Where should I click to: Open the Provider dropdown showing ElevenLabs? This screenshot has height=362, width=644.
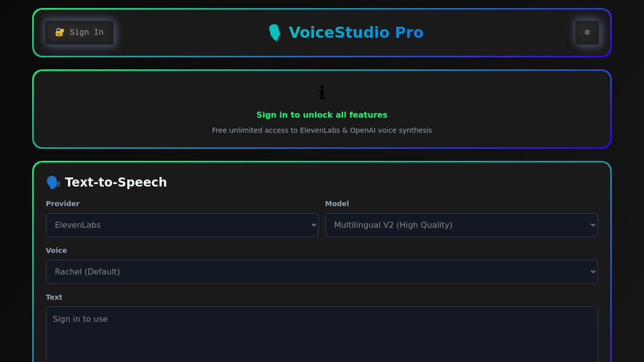pyautogui.click(x=182, y=225)
